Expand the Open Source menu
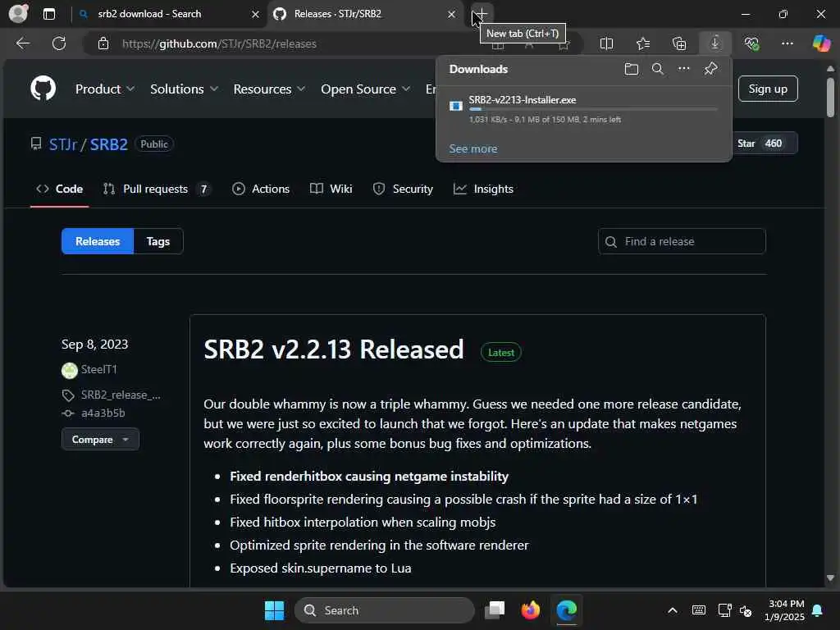The image size is (840, 630). (x=365, y=89)
